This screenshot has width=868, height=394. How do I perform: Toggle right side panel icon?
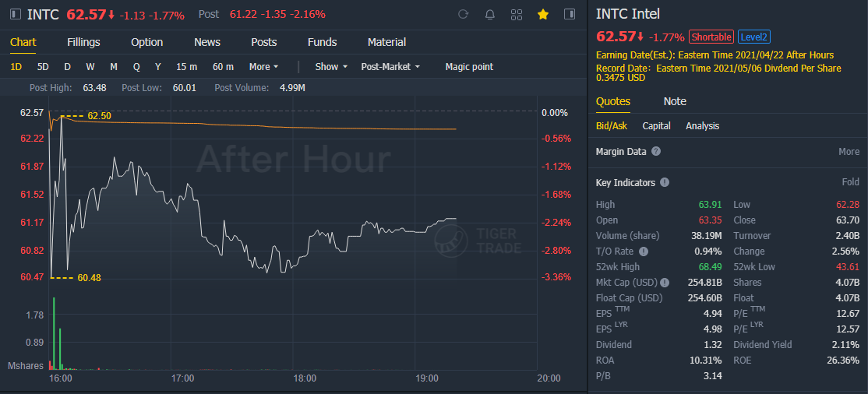570,14
